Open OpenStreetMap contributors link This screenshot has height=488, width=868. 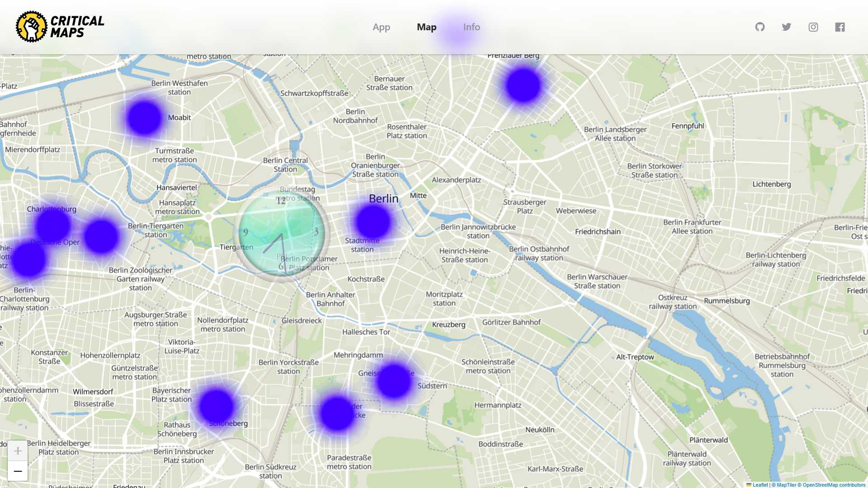834,485
